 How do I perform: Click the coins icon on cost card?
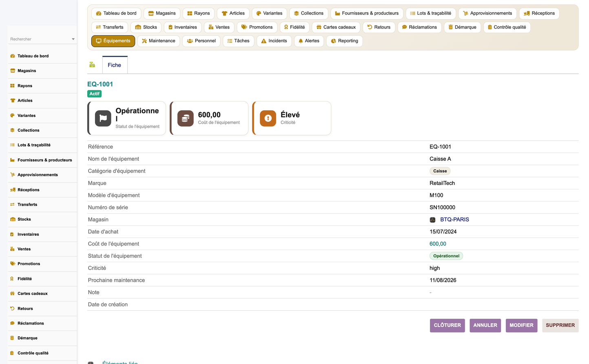point(185,118)
